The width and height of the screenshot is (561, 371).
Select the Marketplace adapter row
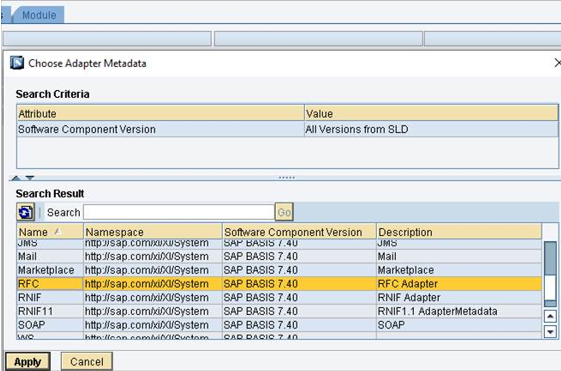279,270
